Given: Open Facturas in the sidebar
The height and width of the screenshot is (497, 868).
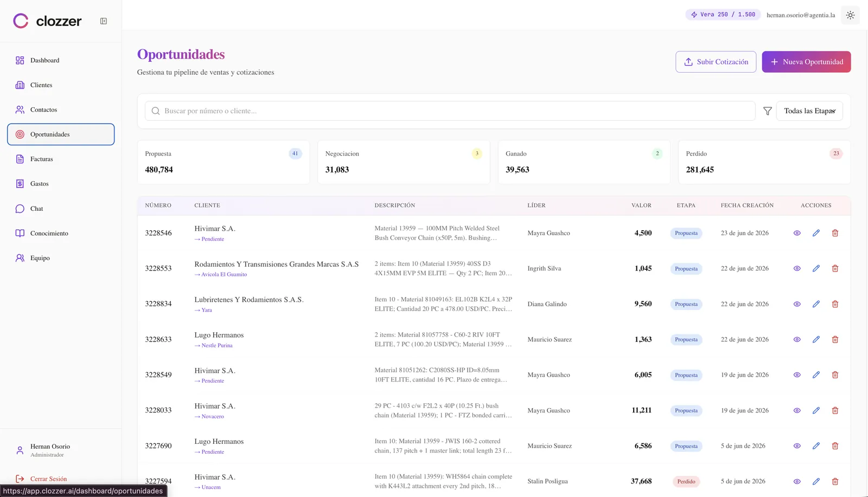Looking at the screenshot, I should pos(61,159).
